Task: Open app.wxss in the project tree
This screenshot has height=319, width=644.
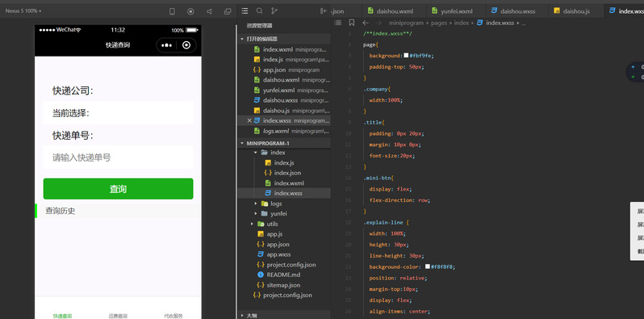Action: 284,254
